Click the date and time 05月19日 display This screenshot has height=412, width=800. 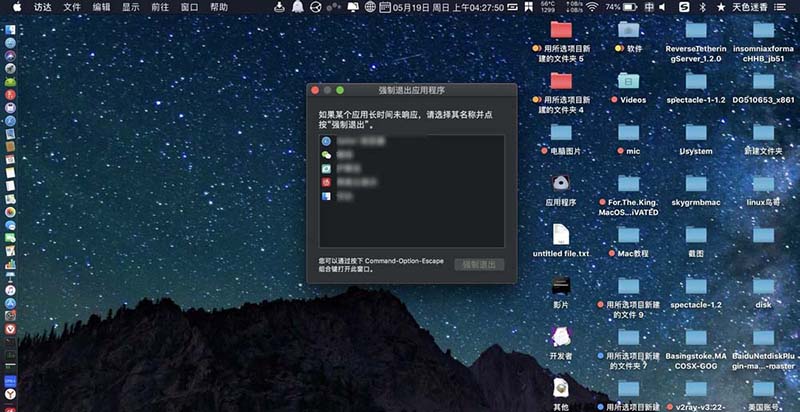[448, 7]
